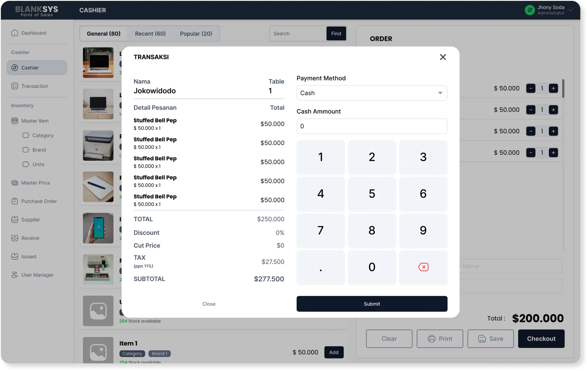The height and width of the screenshot is (371, 588).
Task: Click the Dashboard home icon in sidebar
Action: (15, 33)
